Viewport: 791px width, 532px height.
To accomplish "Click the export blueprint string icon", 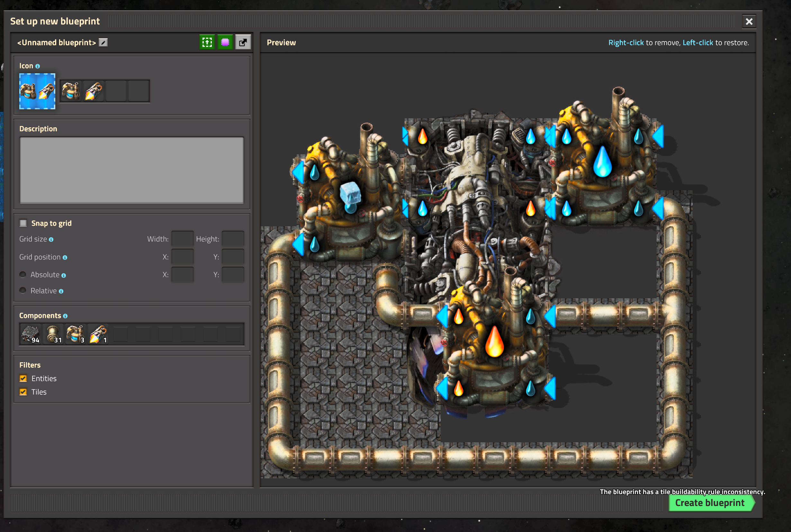I will coord(243,42).
